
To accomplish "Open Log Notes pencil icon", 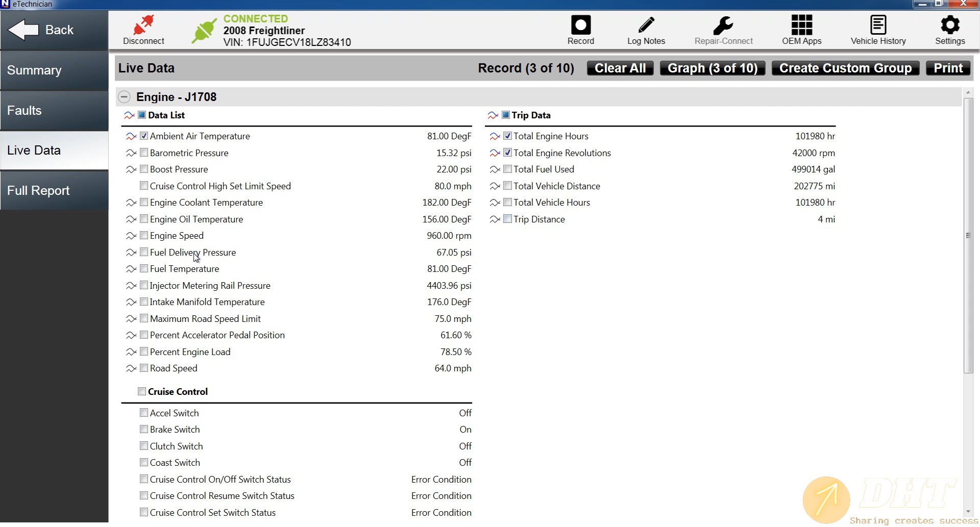I will tap(646, 26).
